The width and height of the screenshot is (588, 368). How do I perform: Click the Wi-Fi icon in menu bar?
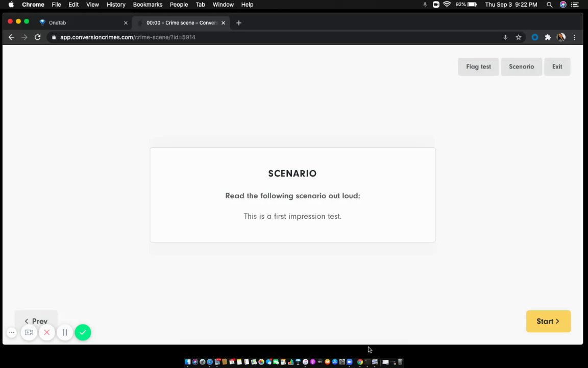click(x=447, y=5)
